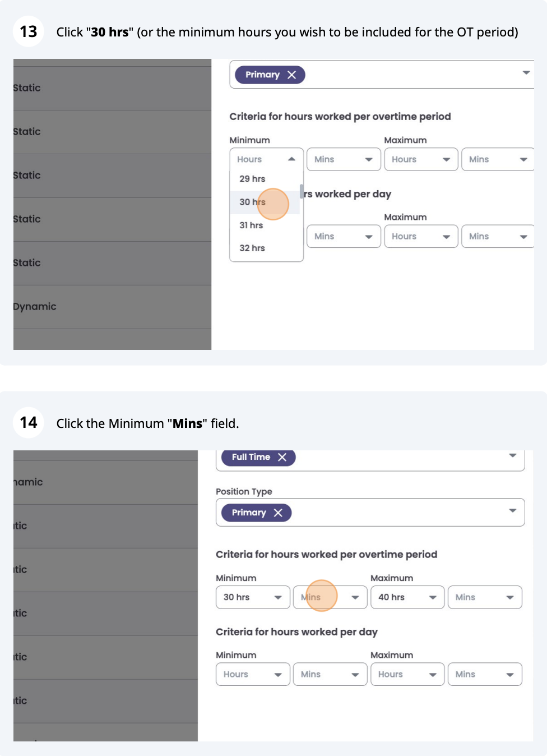The width and height of the screenshot is (547, 756).
Task: Pick 31 hrs in the hours list
Action: 251,225
